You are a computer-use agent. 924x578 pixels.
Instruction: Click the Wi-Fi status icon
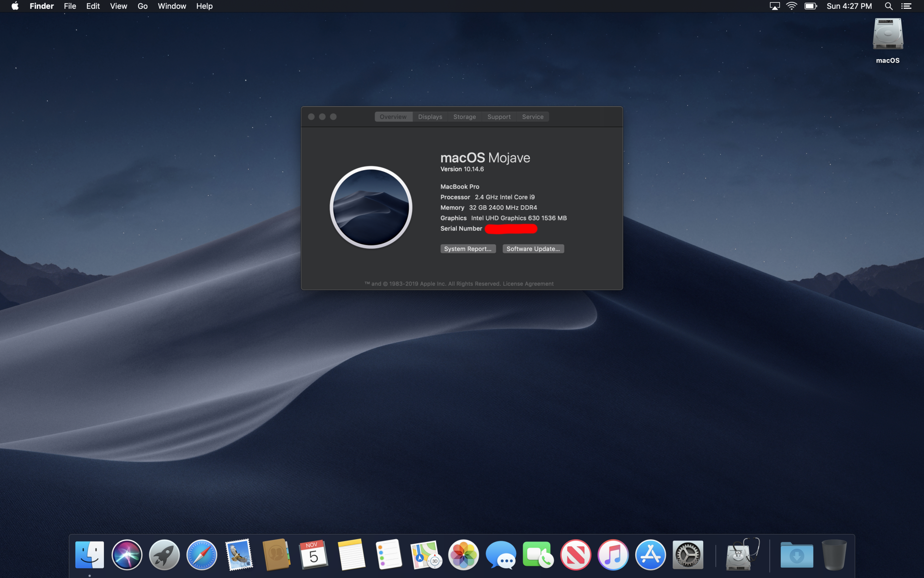[792, 6]
